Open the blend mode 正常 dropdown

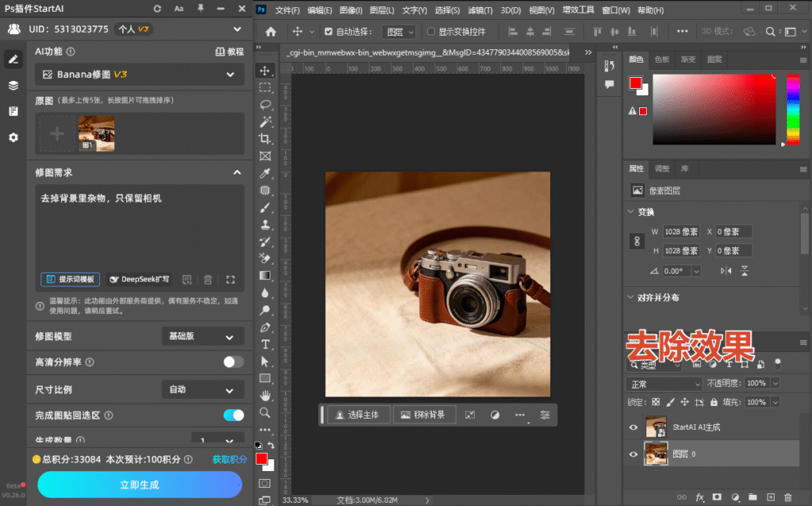coord(664,385)
